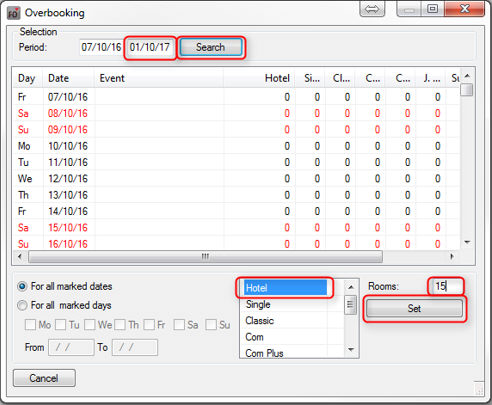The height and width of the screenshot is (405, 492).
Task: Check the Mo weekday checkbox
Action: pyautogui.click(x=30, y=324)
